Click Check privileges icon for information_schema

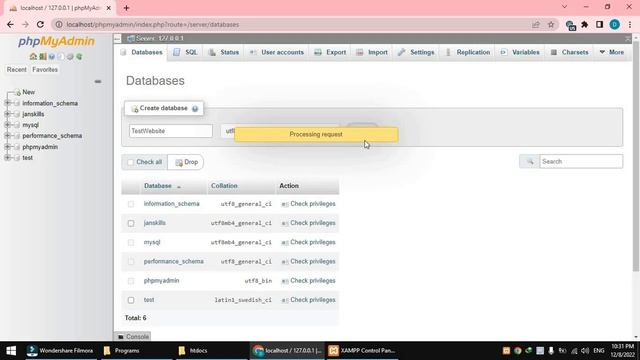285,204
